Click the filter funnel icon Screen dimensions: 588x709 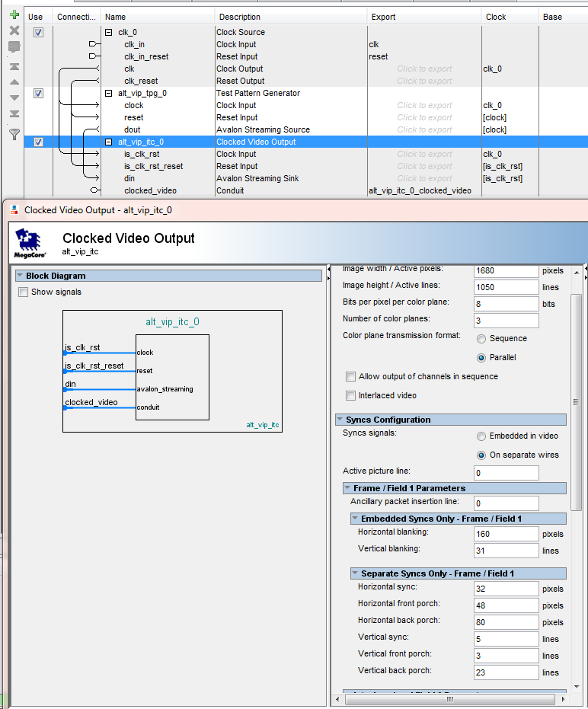14,134
